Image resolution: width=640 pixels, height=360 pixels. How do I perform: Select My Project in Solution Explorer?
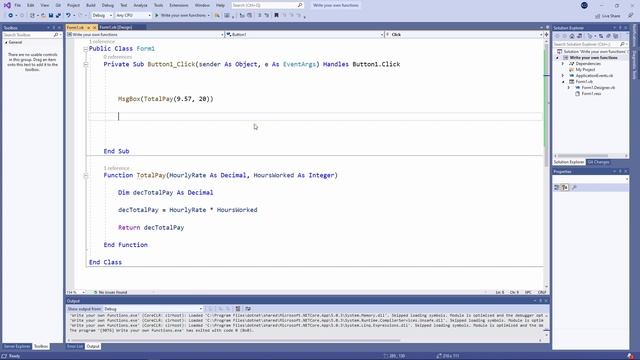coord(585,70)
